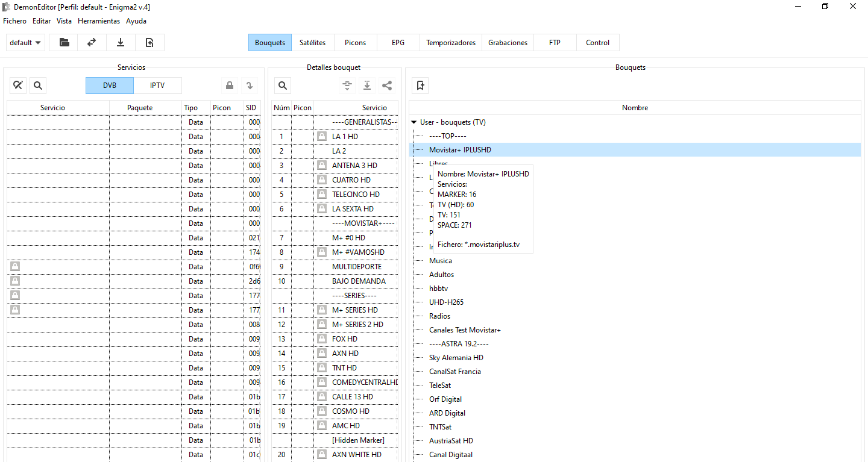
Task: Open the Herramientas menu
Action: (98, 21)
